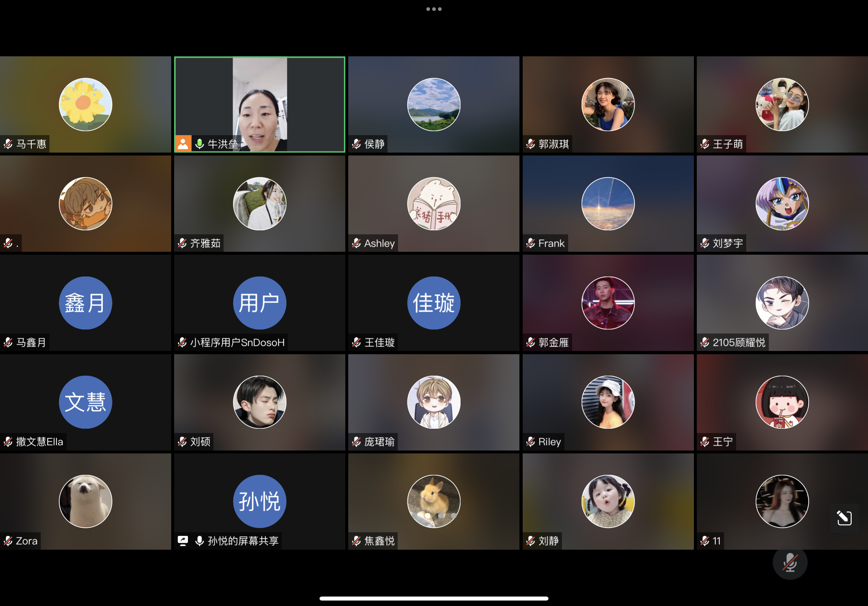Toggle the floating microphone mute button

click(790, 562)
